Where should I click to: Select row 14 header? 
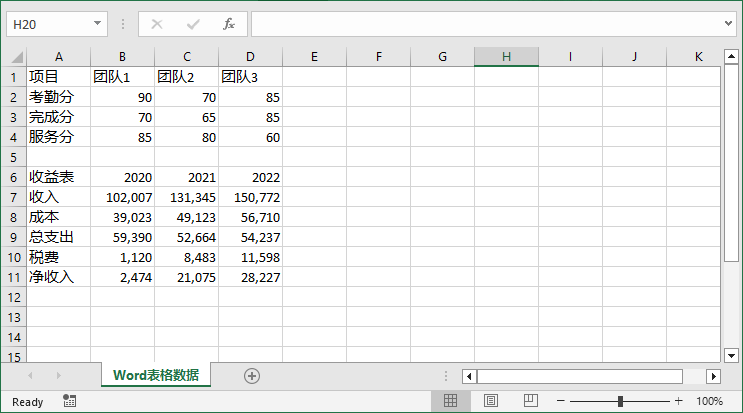(x=13, y=337)
